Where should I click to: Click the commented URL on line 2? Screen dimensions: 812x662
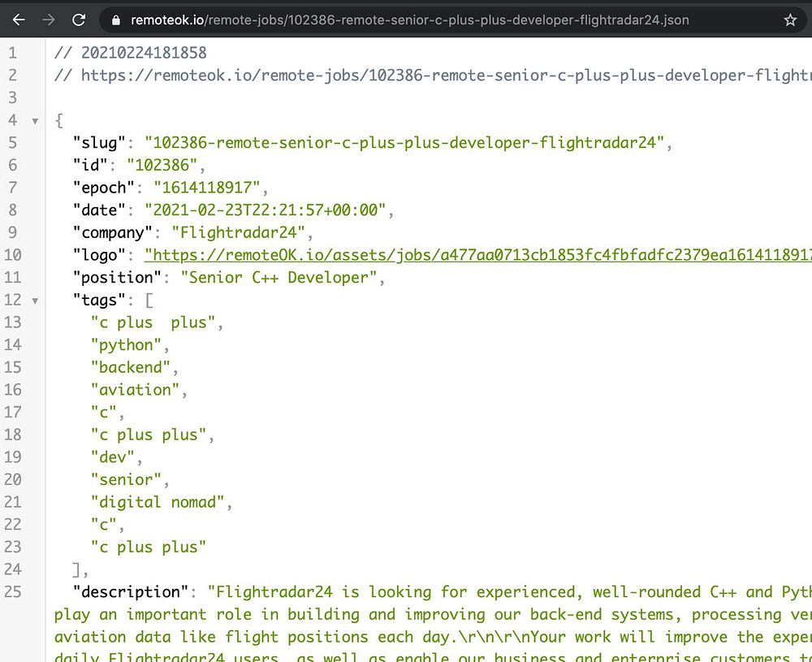[x=446, y=76]
